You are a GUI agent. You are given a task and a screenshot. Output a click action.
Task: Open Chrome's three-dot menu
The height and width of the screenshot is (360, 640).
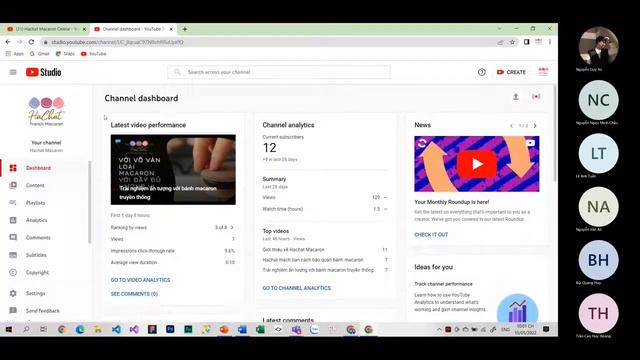(x=550, y=42)
